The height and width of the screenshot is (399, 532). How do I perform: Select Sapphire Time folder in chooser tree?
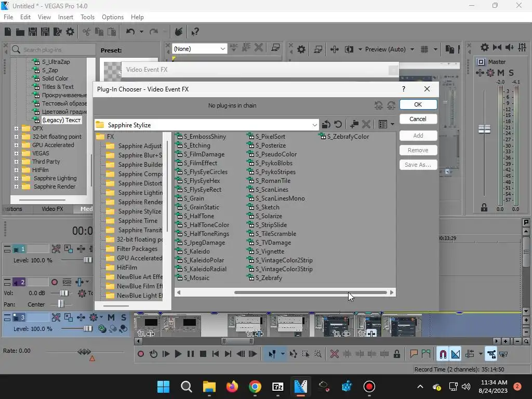pos(137,221)
